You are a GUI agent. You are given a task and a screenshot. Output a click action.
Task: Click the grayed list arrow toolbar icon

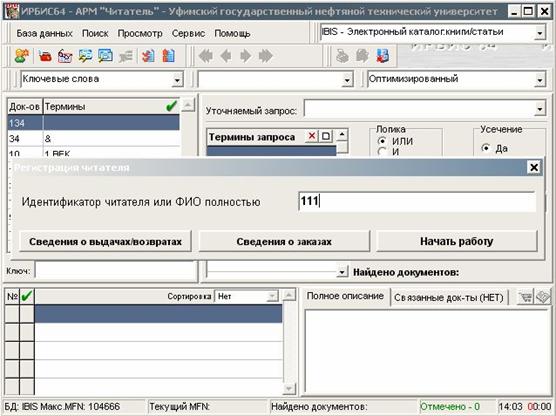click(126, 56)
